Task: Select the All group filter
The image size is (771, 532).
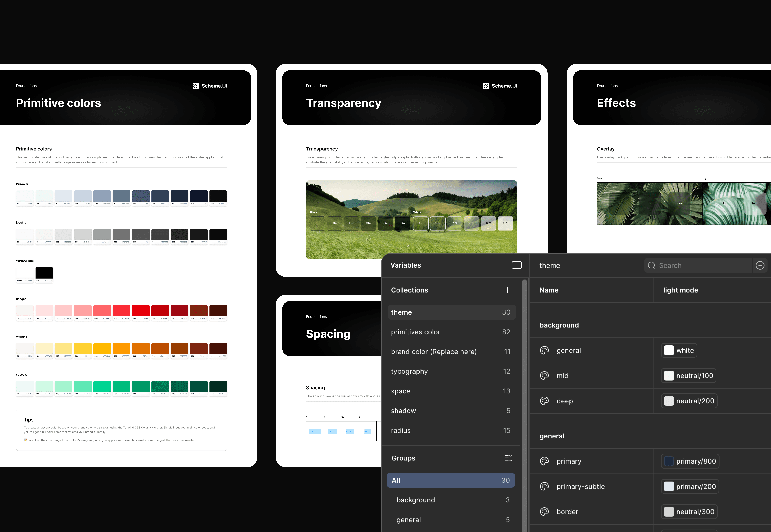Action: click(450, 480)
